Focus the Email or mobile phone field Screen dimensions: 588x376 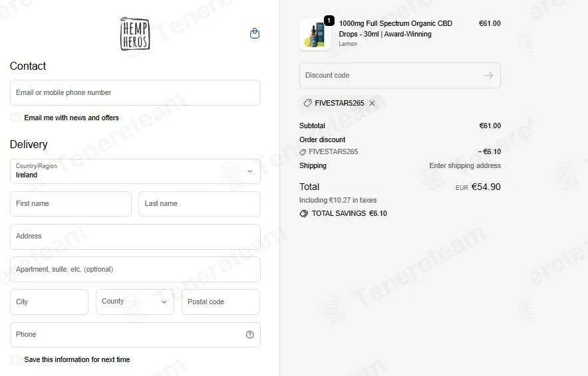tap(136, 92)
